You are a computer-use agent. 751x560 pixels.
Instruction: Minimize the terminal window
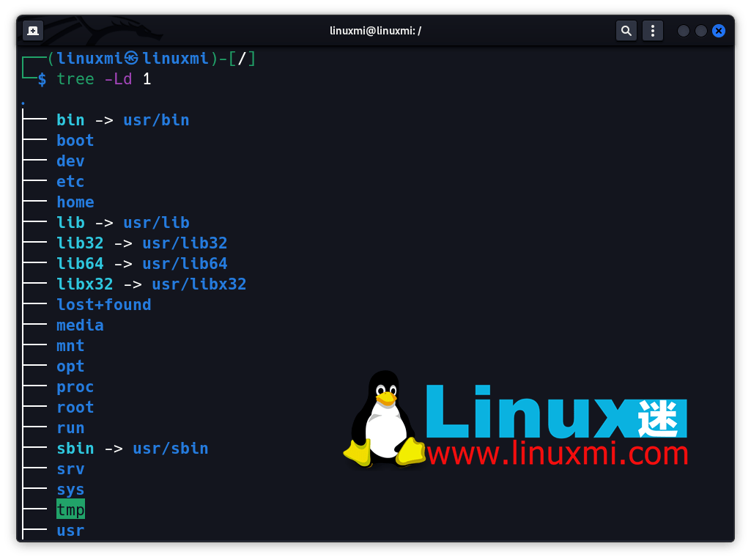click(x=684, y=31)
